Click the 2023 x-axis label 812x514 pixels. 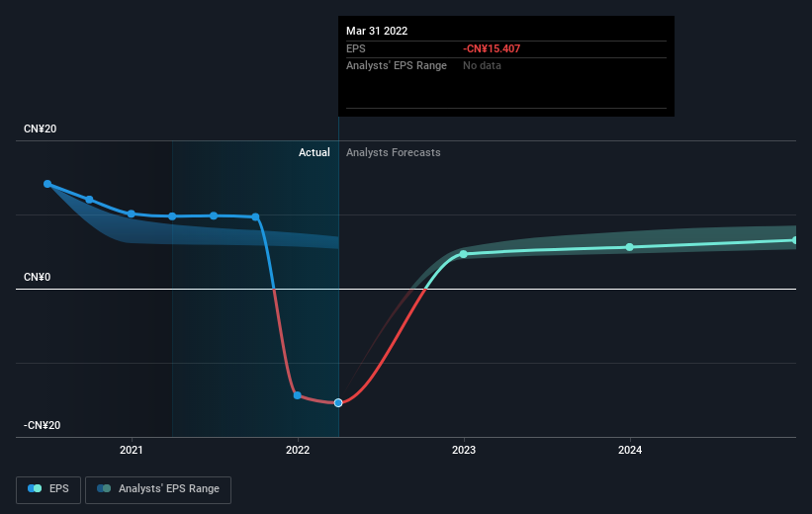[x=464, y=450]
